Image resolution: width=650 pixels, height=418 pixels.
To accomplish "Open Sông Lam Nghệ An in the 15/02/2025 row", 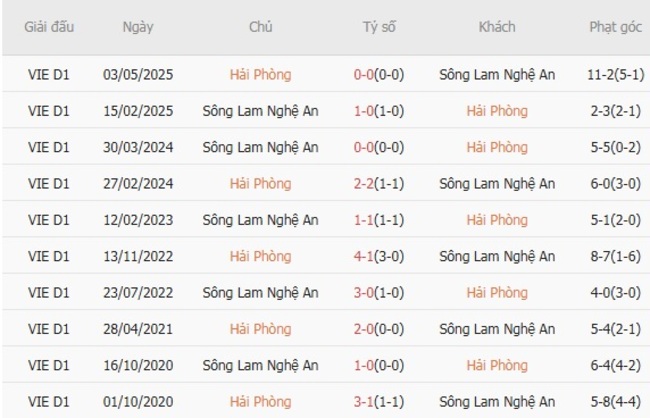I will click(x=260, y=111).
